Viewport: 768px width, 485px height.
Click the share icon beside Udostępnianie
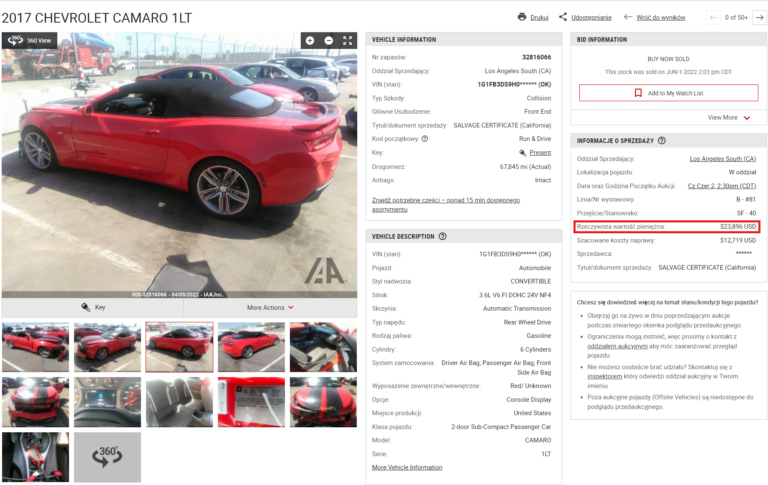[564, 17]
